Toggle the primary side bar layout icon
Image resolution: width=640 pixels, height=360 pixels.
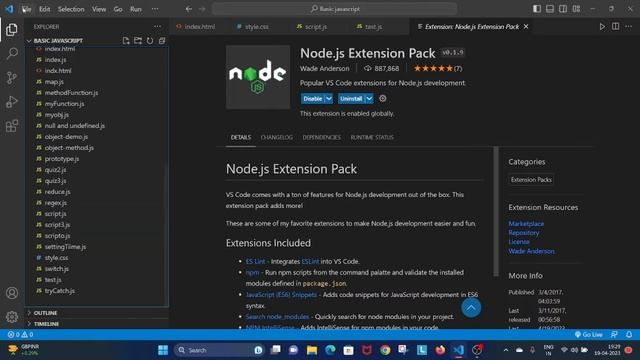click(537, 9)
